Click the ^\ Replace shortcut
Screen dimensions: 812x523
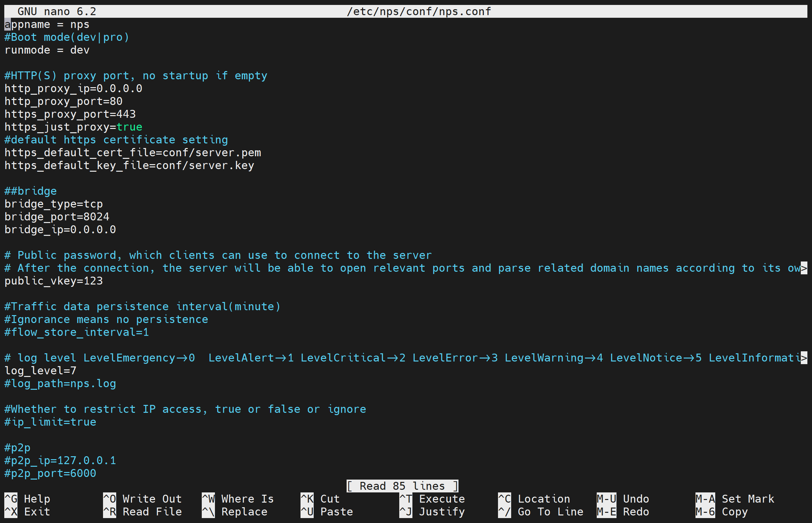pyautogui.click(x=234, y=511)
